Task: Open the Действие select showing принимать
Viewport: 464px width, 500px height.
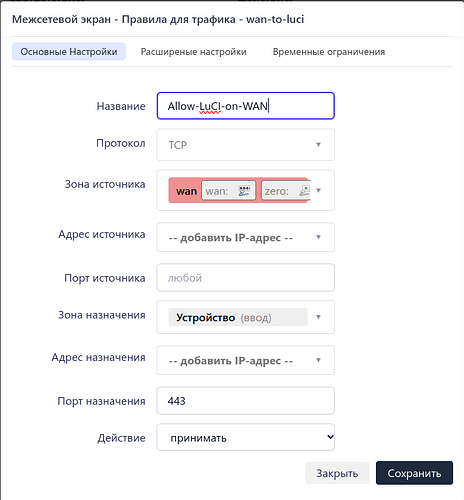Action: coord(246,437)
